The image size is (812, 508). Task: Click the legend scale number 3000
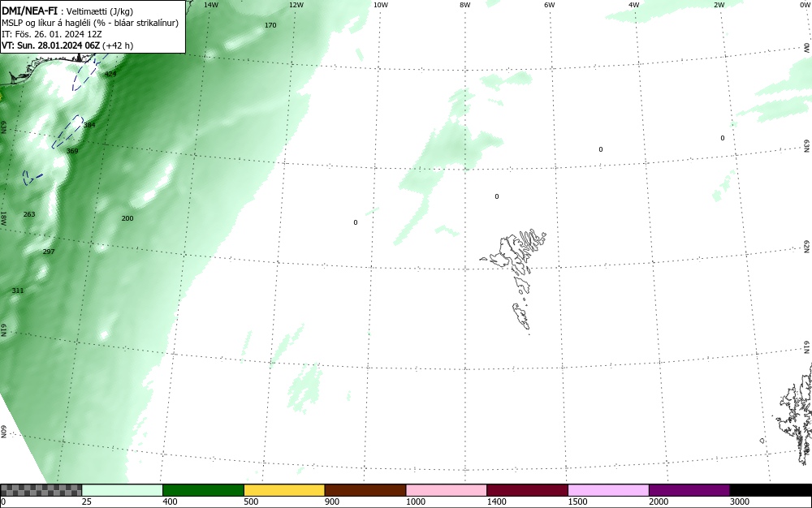(x=740, y=502)
